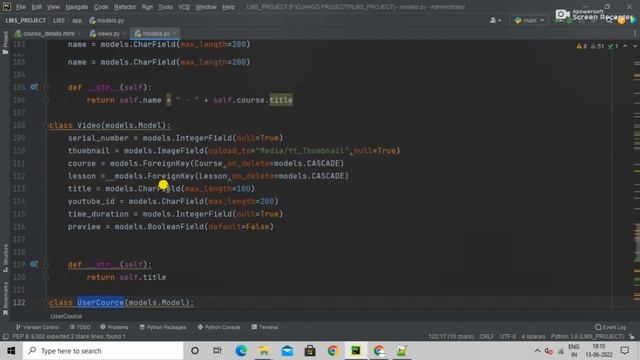Click the selected UserCource class name

[x=100, y=302]
